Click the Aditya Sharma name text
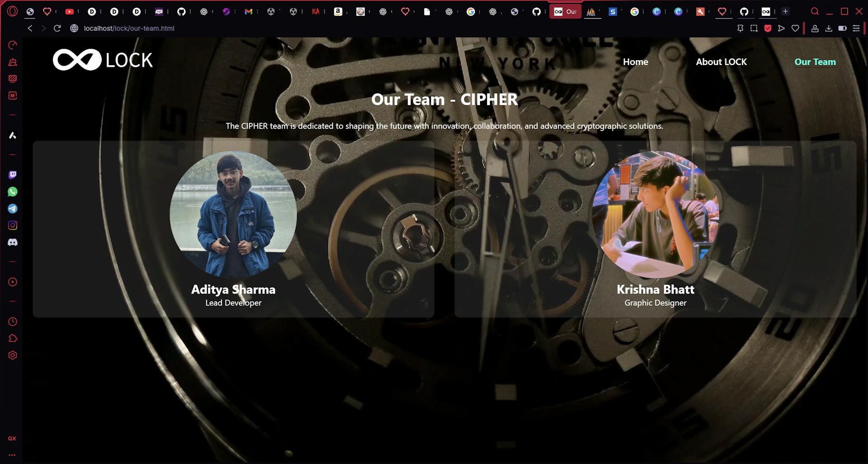 [233, 289]
